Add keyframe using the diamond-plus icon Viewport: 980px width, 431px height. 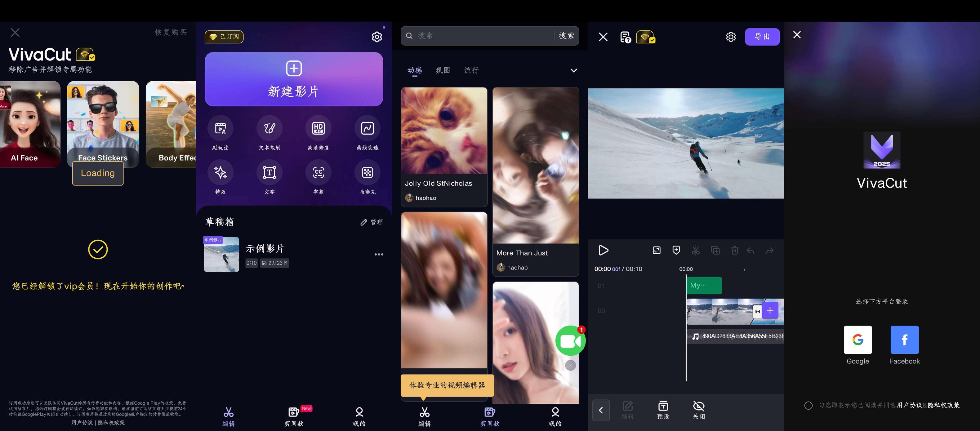[x=676, y=250]
